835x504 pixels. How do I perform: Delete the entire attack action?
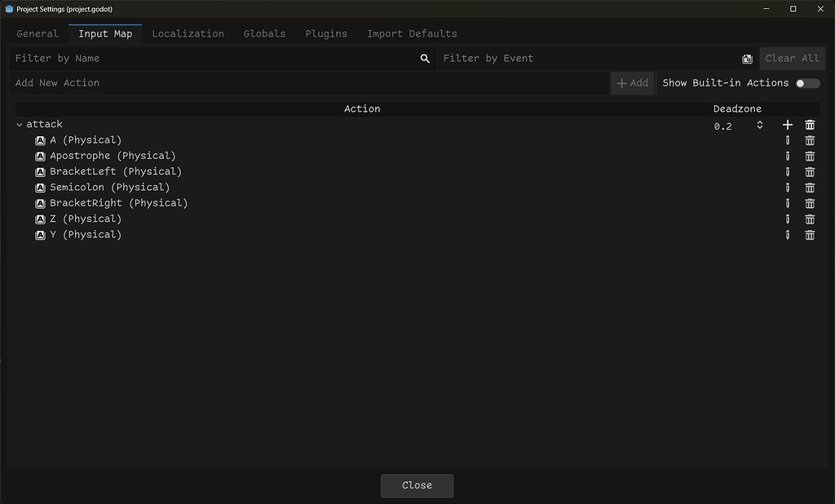point(810,125)
